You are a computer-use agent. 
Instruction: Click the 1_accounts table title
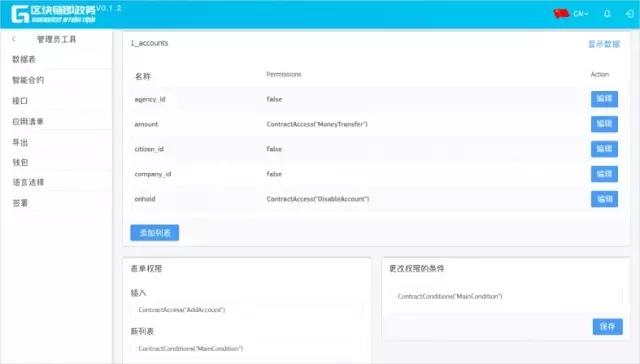click(x=149, y=43)
